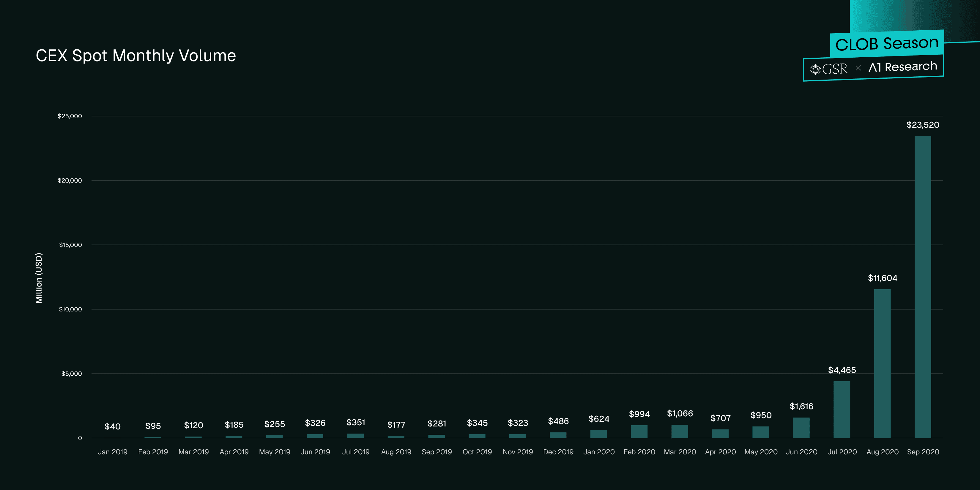Click the $345 value label
The width and height of the screenshot is (980, 490).
pyautogui.click(x=477, y=423)
